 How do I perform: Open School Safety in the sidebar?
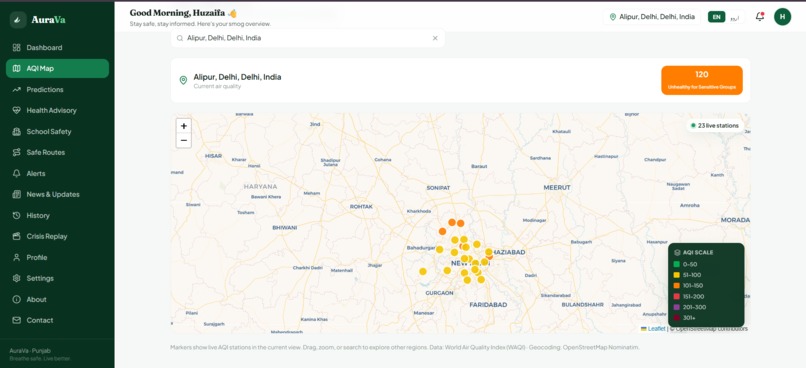57,132
